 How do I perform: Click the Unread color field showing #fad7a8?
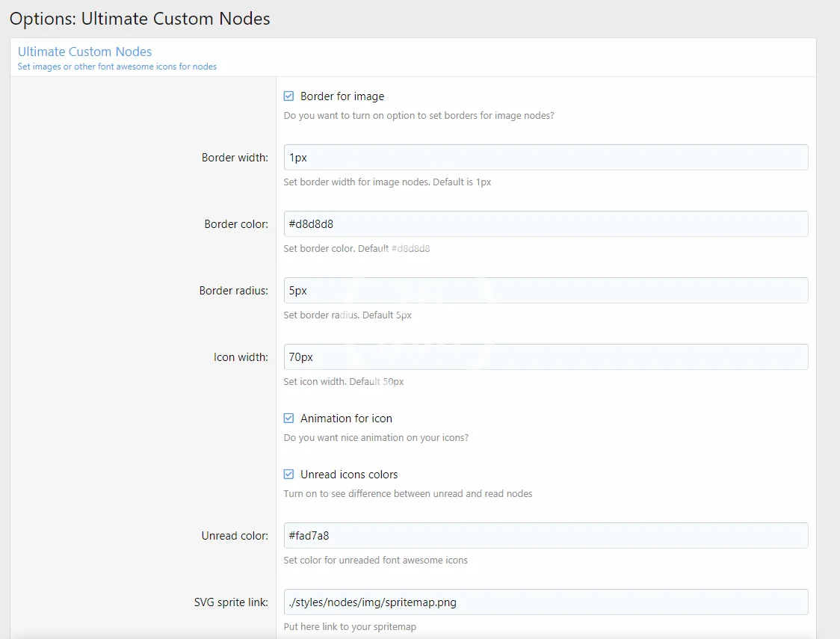tap(546, 536)
